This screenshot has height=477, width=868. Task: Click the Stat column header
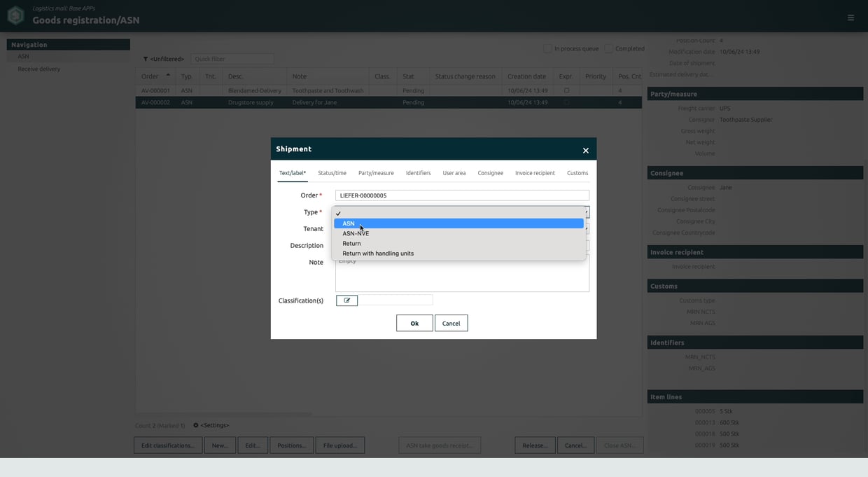click(x=413, y=76)
